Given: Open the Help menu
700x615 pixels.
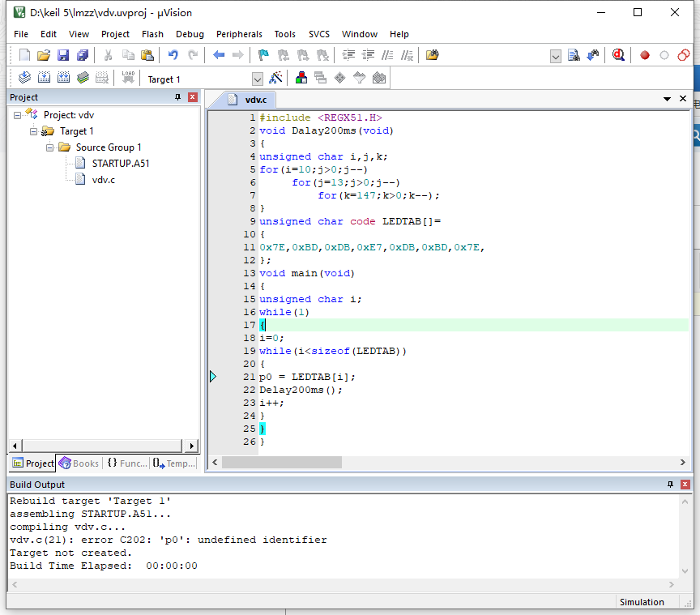Looking at the screenshot, I should [x=399, y=34].
